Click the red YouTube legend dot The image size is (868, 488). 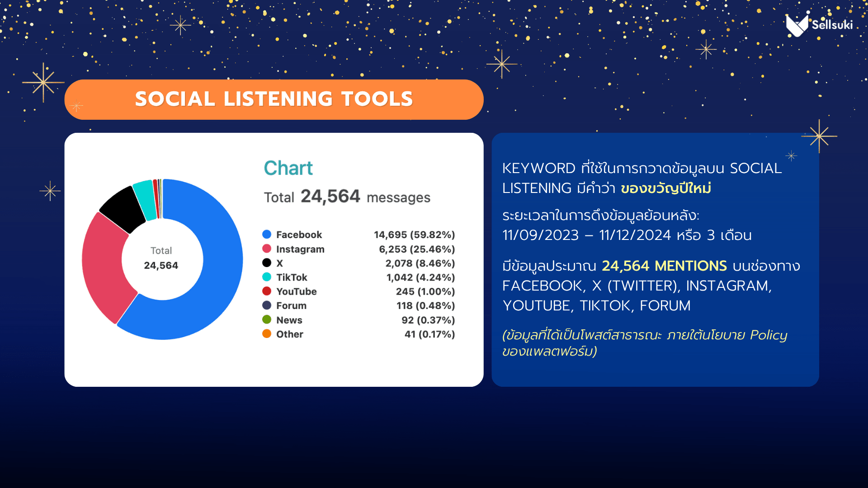tap(267, 291)
